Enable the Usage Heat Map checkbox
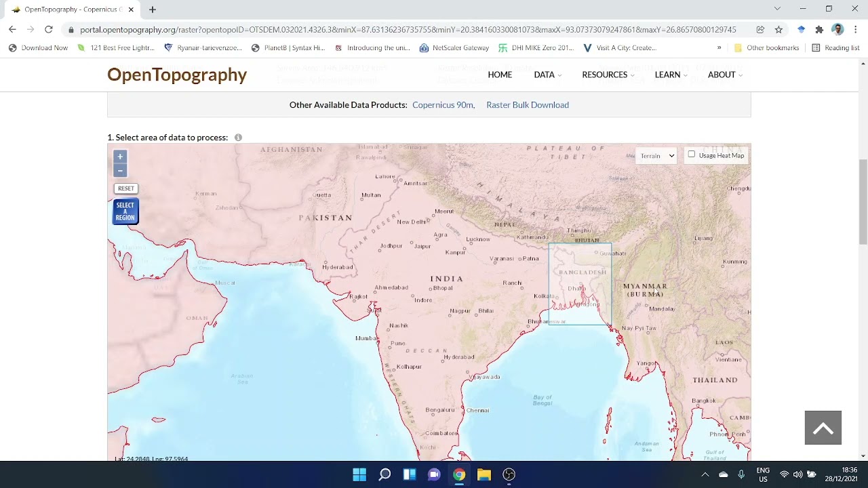868x488 pixels. (x=692, y=155)
